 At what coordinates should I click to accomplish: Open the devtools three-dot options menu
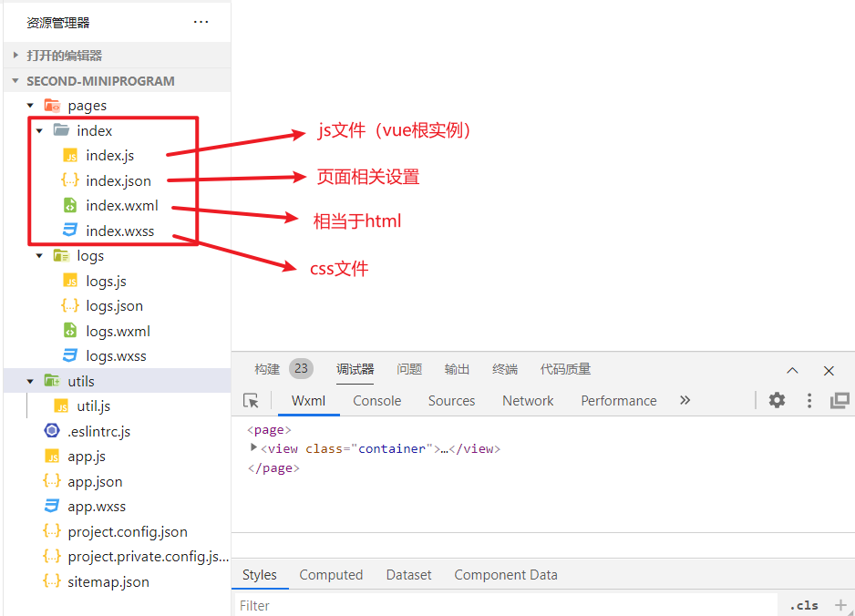pos(809,400)
